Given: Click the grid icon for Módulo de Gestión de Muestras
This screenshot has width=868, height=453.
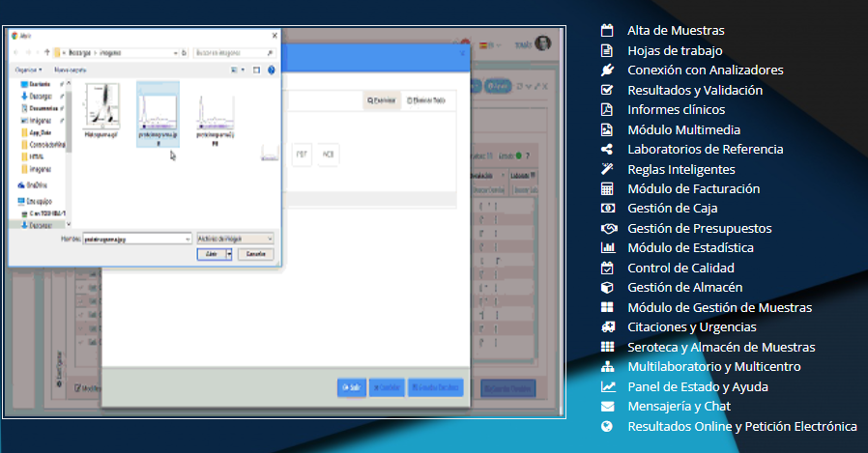Looking at the screenshot, I should coord(607,307).
